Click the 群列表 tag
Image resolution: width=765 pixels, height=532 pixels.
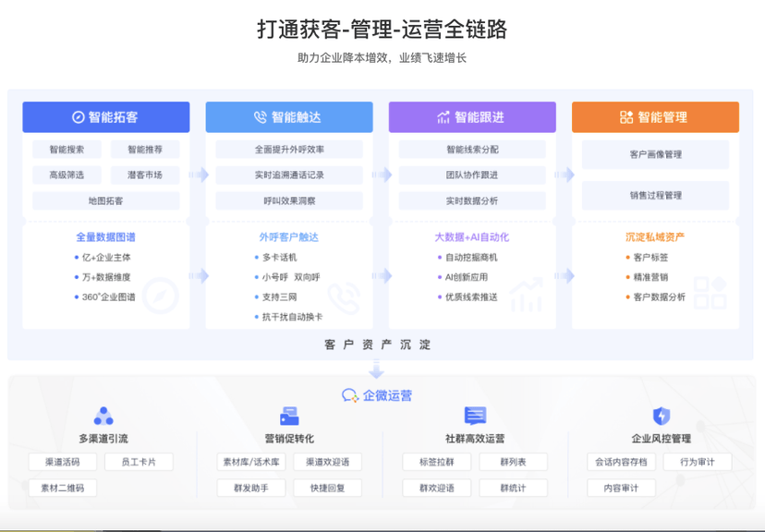coord(514,462)
